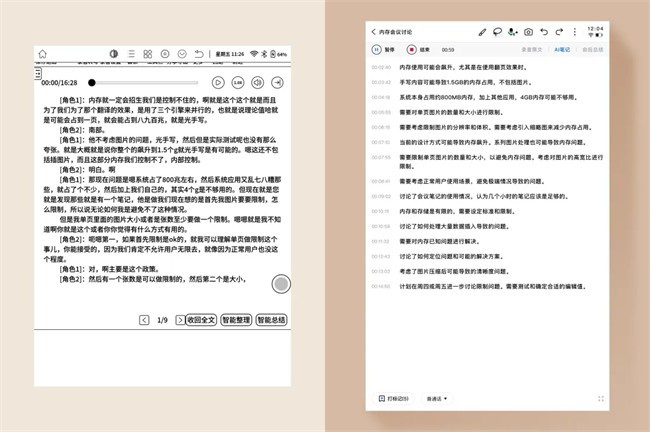Click the exit arrow icon beside volume
The width and height of the screenshot is (650, 432).
click(278, 83)
